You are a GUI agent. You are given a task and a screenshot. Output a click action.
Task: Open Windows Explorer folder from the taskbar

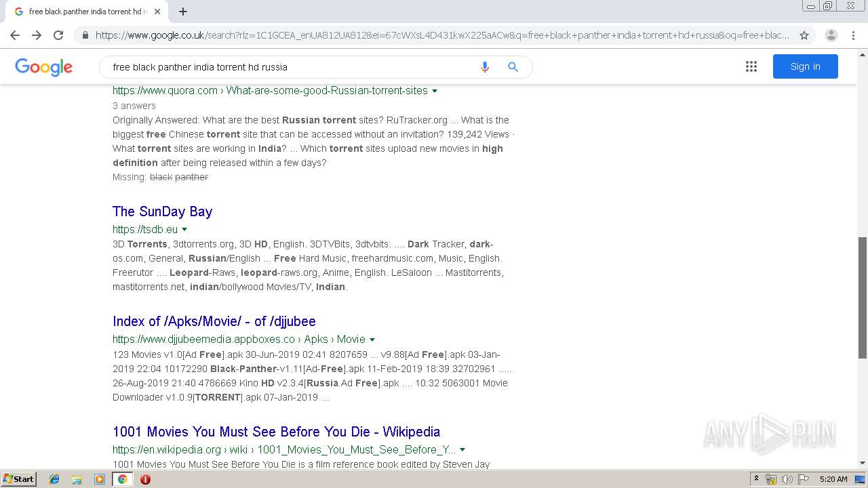[x=77, y=479]
